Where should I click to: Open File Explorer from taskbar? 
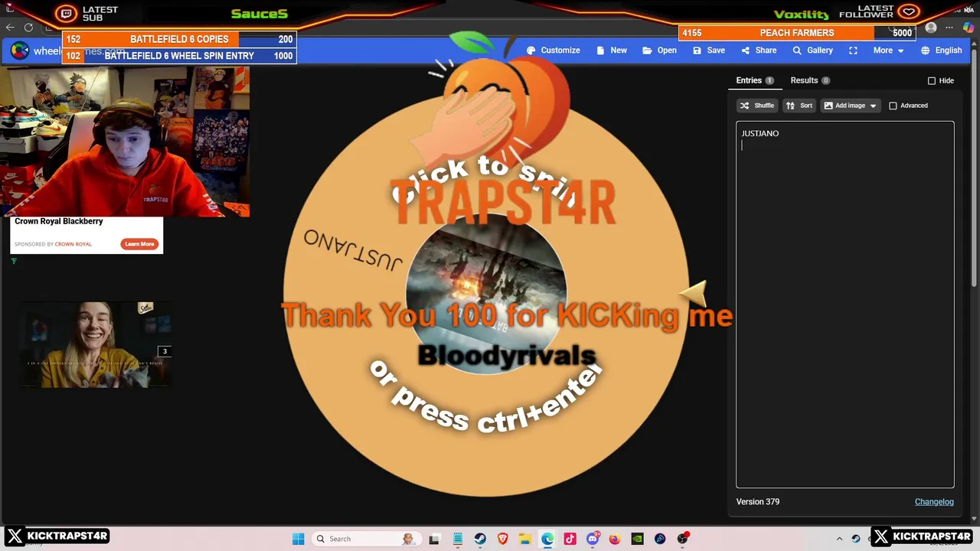[524, 539]
